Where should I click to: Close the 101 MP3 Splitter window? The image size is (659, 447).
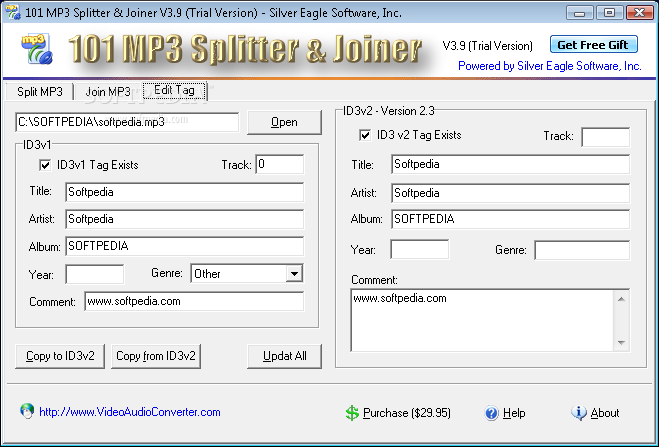point(639,13)
